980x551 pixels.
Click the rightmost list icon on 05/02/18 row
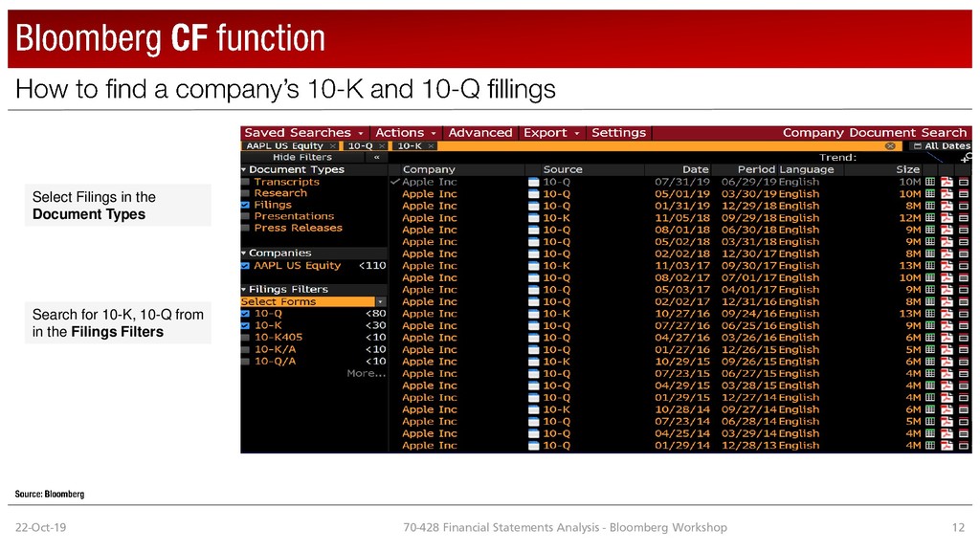[963, 242]
